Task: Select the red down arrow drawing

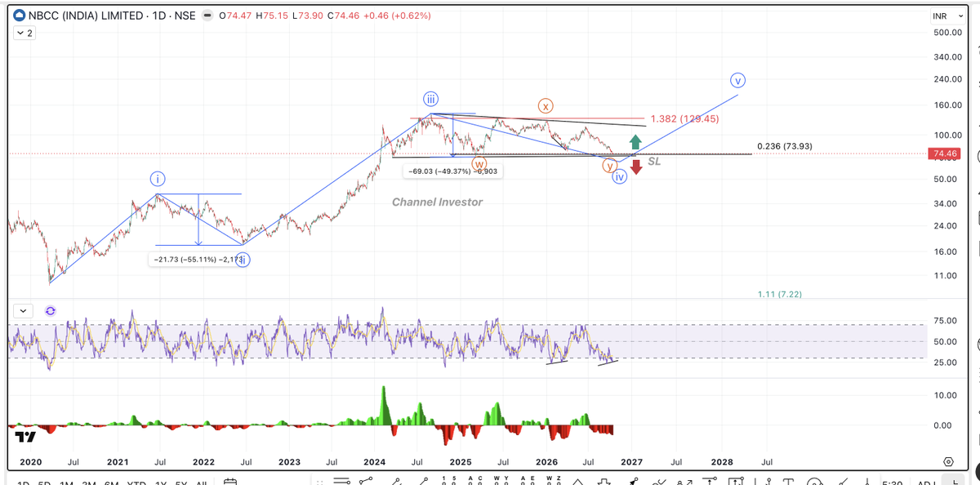Action: tap(636, 167)
